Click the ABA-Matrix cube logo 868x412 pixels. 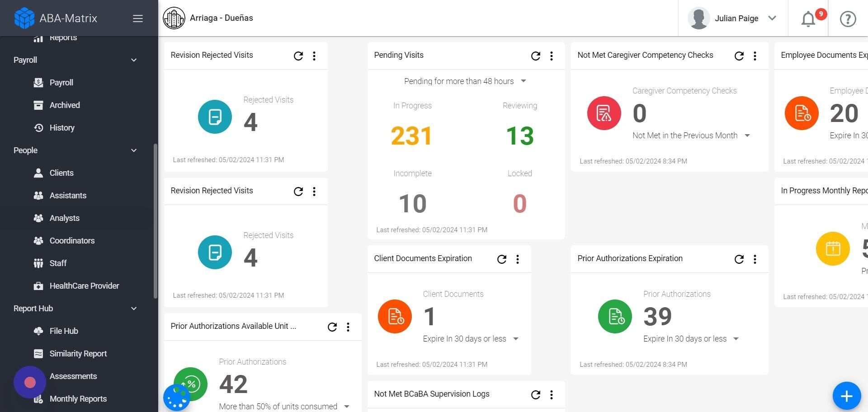point(24,18)
